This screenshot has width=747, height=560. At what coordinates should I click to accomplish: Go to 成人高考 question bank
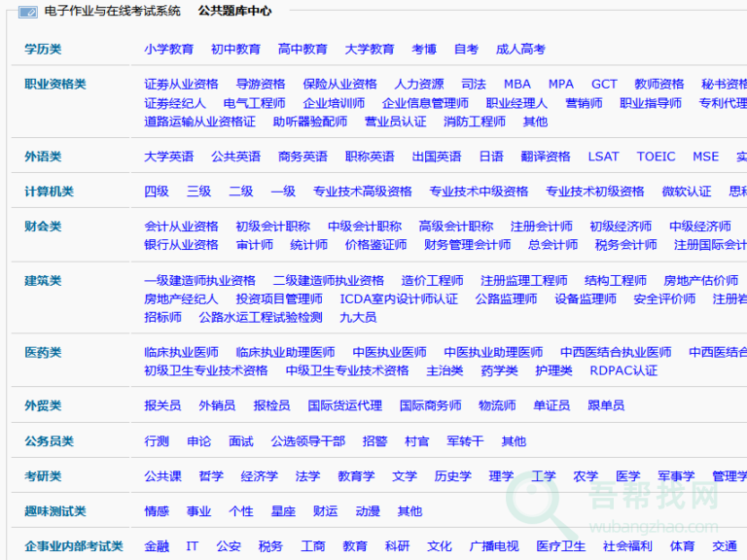520,50
